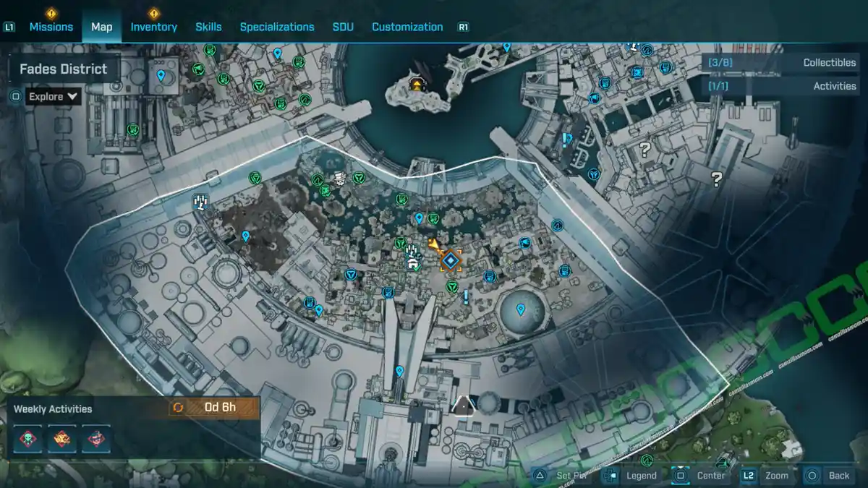
Task: Open the Inventory tab
Action: point(154,26)
